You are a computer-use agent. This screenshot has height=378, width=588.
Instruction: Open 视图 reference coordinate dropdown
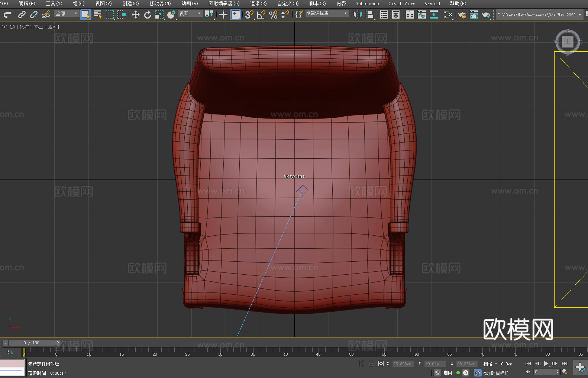190,13
